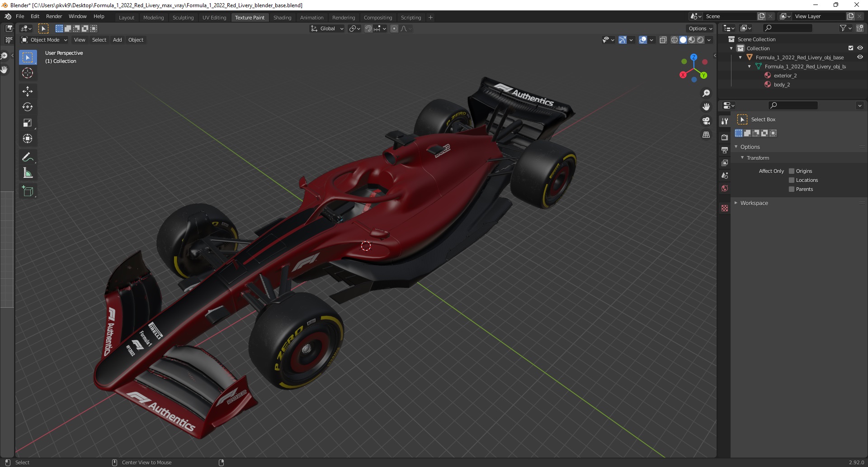This screenshot has width=868, height=467.
Task: Collapse the Transform subpanel
Action: [x=742, y=157]
